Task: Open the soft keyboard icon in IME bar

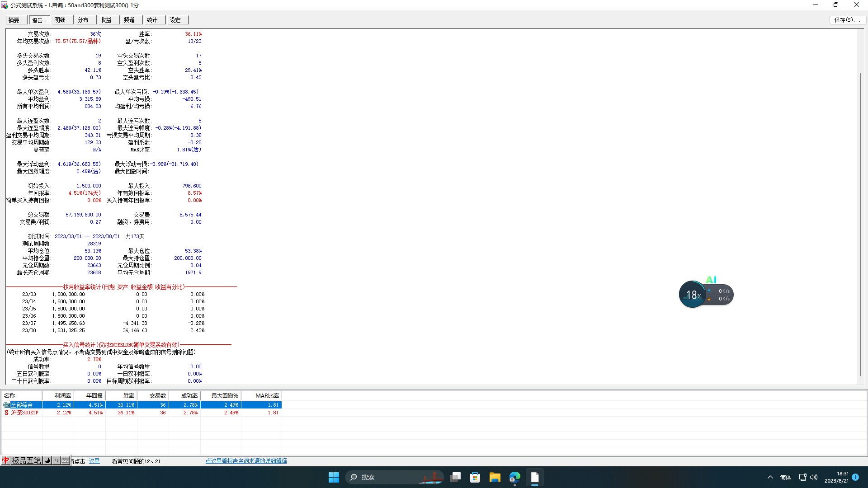Action: pyautogui.click(x=65, y=460)
